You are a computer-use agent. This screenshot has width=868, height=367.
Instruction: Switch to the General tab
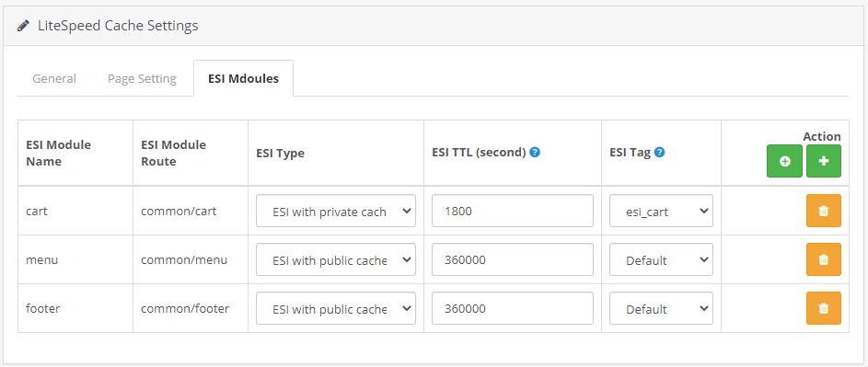pyautogui.click(x=54, y=78)
